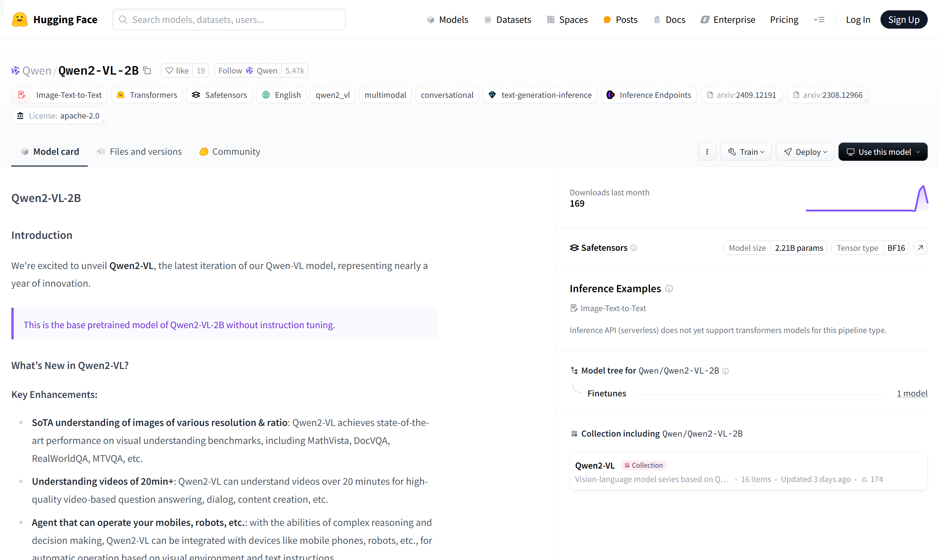The width and height of the screenshot is (939, 560).
Task: Click the 169 downloads count
Action: 577,204
